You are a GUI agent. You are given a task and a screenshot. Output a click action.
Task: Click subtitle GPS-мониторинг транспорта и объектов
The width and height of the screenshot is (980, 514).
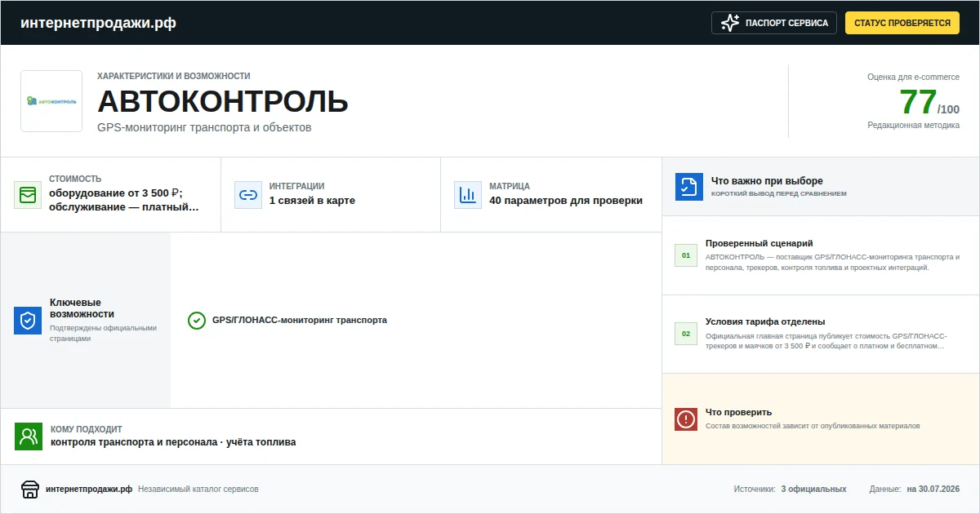coord(204,127)
